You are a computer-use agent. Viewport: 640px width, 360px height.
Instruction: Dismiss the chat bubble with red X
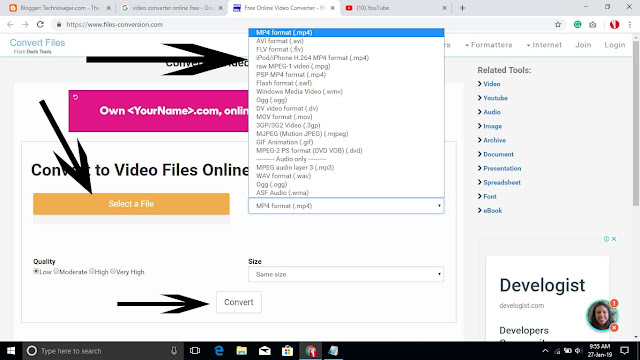click(x=614, y=327)
